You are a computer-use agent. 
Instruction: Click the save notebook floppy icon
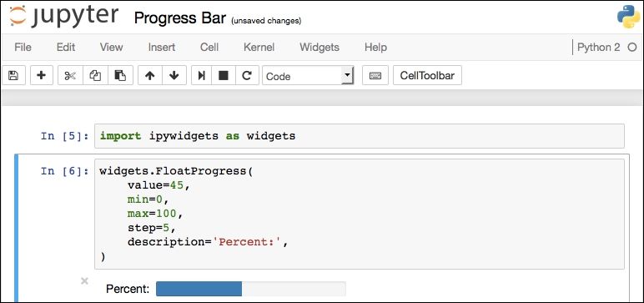[x=13, y=76]
